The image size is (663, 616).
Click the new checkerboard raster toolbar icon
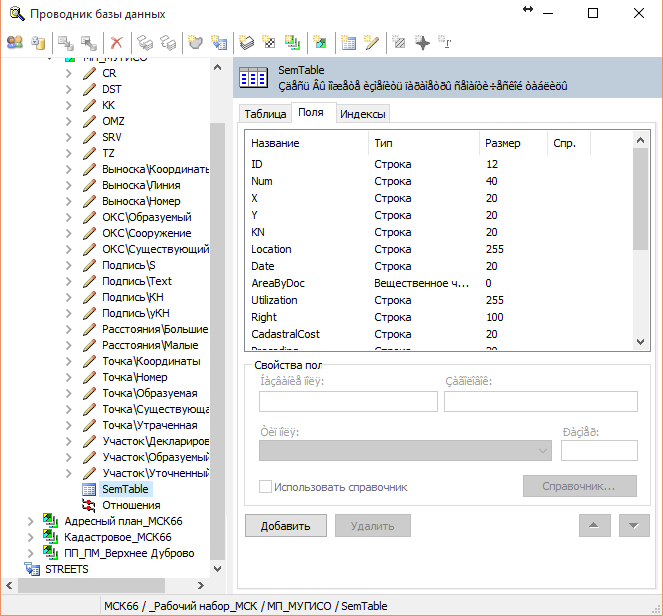pos(269,42)
